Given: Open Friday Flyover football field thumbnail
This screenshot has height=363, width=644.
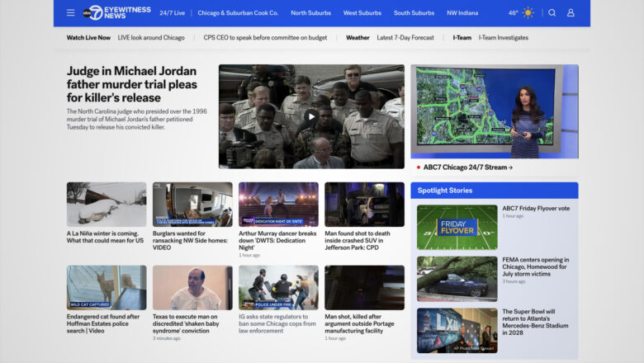Looking at the screenshot, I should click(457, 227).
